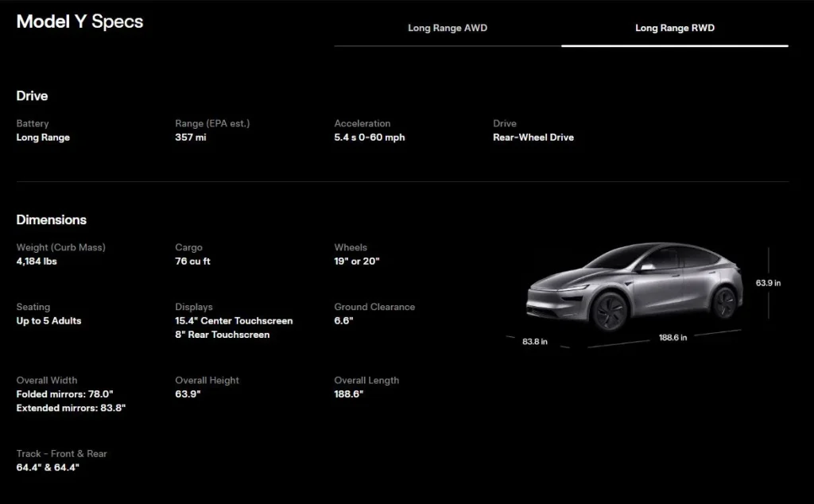814x504 pixels.
Task: Select the 8" Rear Touchscreen text
Action: coord(223,335)
